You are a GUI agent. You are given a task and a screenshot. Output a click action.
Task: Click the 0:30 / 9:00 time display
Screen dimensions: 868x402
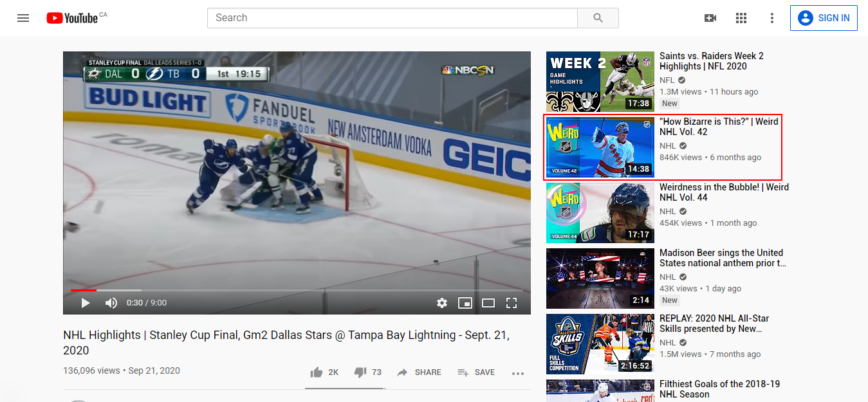[x=147, y=303]
